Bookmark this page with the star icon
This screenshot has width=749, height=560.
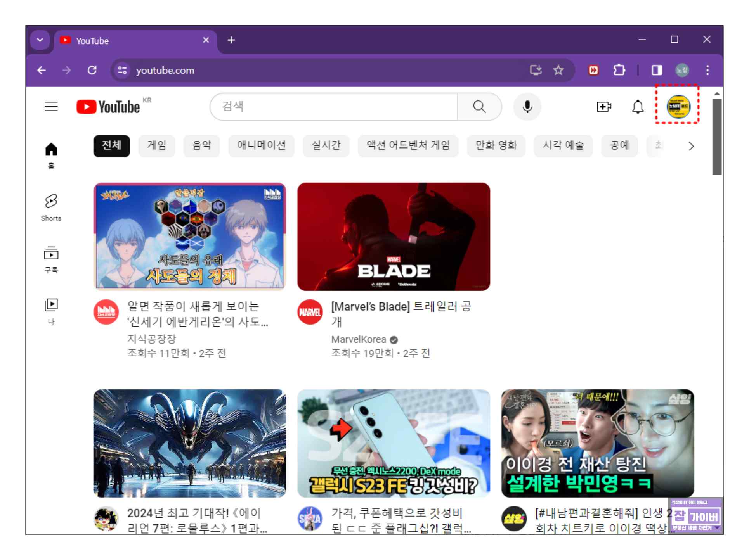pos(558,70)
